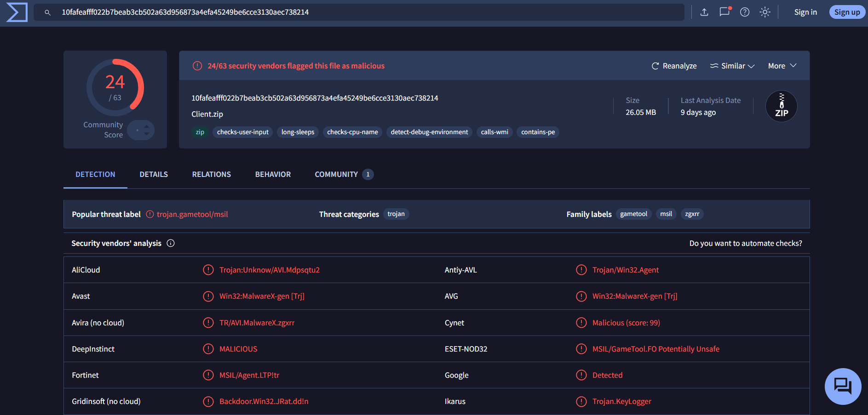This screenshot has width=868, height=415.
Task: Expand the More dropdown menu
Action: (x=782, y=66)
